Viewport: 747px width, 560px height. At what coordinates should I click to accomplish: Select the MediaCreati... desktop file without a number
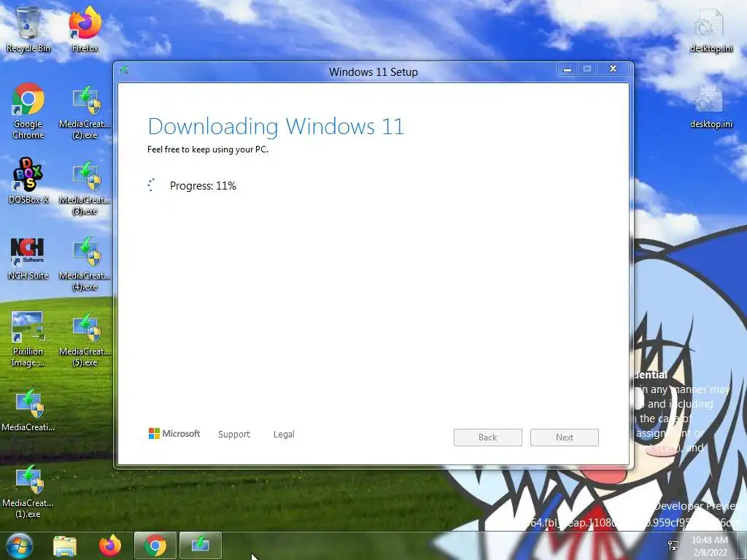28,410
